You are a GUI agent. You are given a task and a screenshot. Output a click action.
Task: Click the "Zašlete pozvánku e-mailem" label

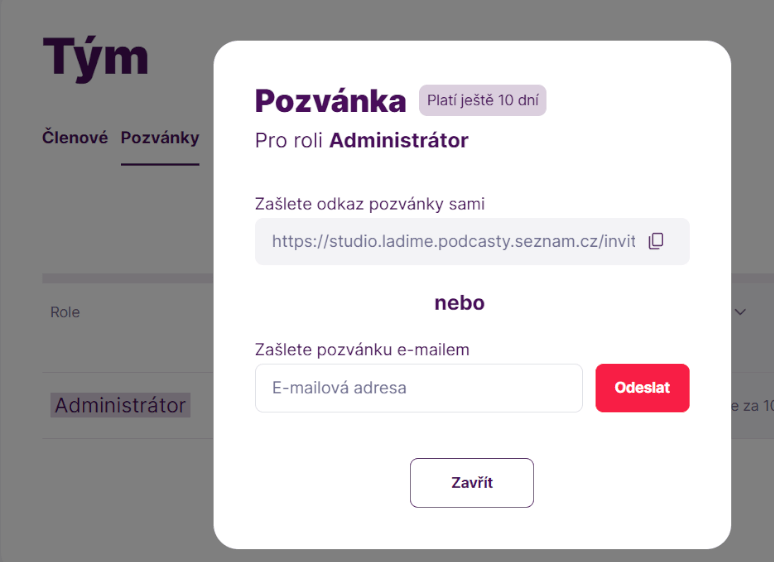pos(362,349)
